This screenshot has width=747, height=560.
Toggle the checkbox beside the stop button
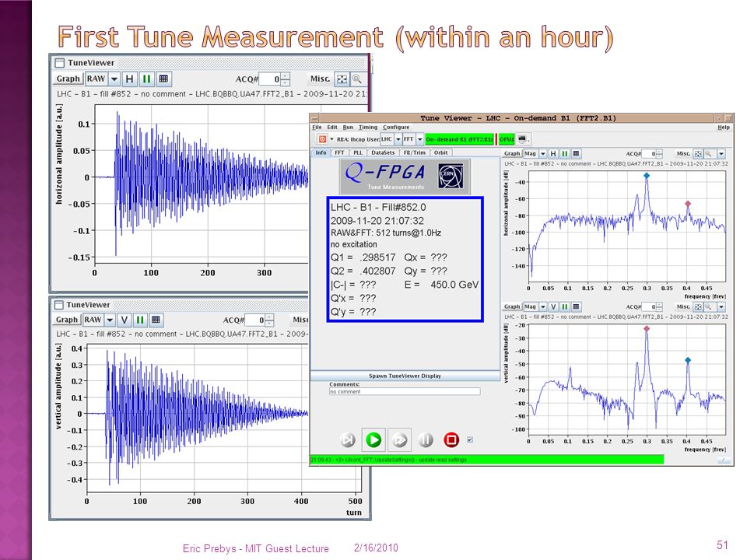(470, 439)
